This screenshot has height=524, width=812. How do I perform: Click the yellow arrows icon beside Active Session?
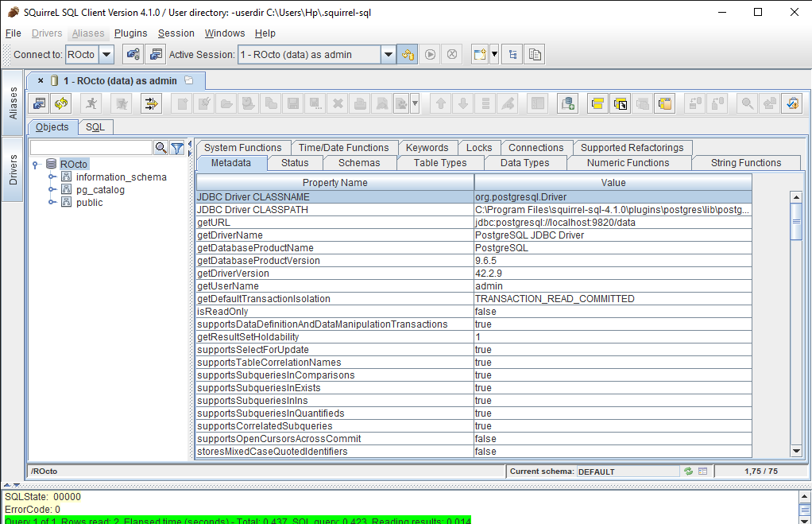click(x=408, y=55)
